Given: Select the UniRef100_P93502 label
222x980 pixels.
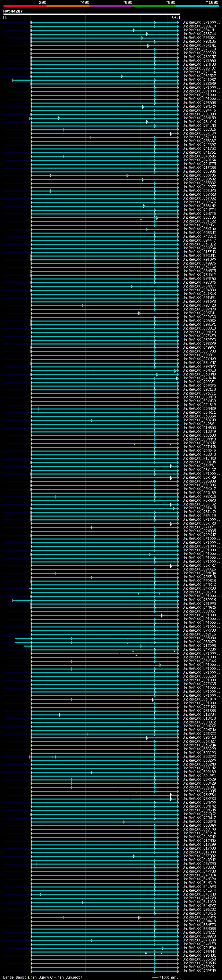Looking at the screenshot, I should 199,179.
